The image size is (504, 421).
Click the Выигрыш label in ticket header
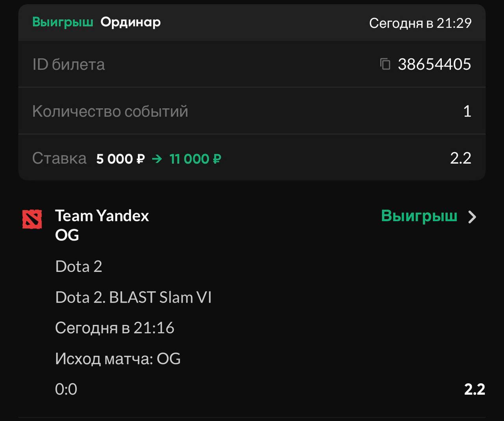63,22
